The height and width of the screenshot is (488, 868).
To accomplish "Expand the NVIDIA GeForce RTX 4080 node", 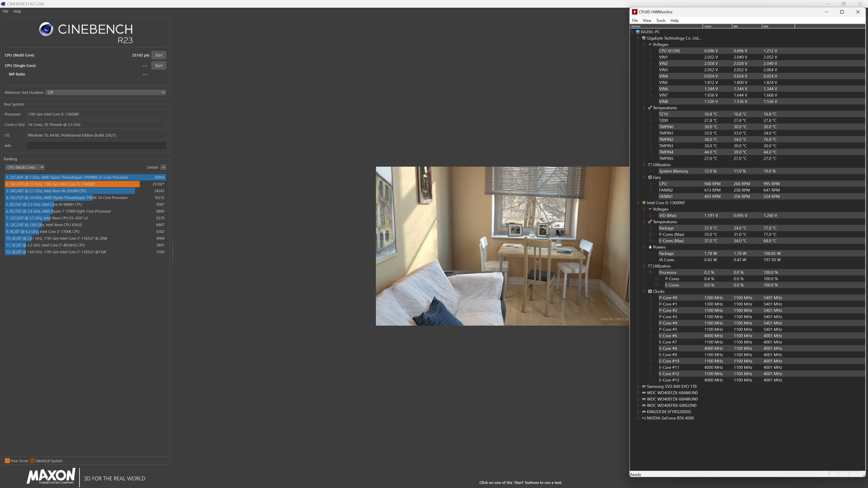I will pos(638,418).
